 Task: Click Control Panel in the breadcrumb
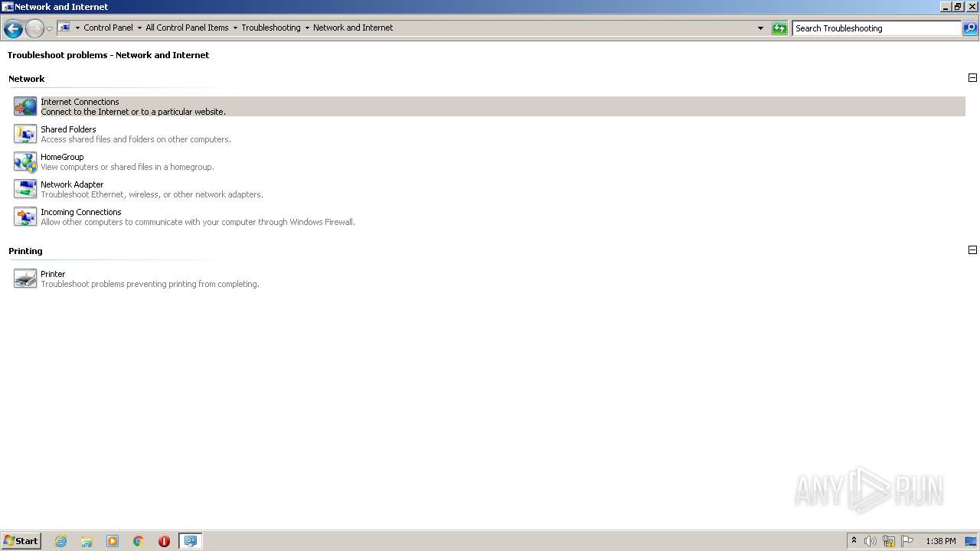click(x=108, y=28)
